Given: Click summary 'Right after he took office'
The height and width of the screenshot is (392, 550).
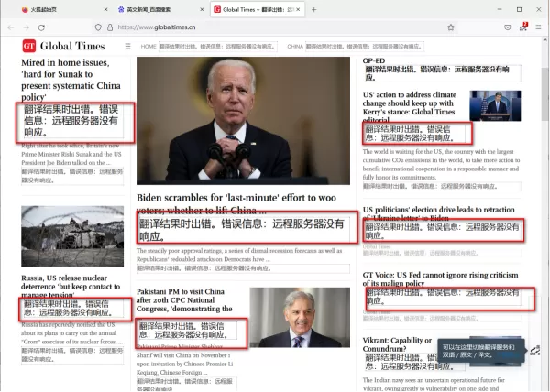Looking at the screenshot, I should 71,154.
